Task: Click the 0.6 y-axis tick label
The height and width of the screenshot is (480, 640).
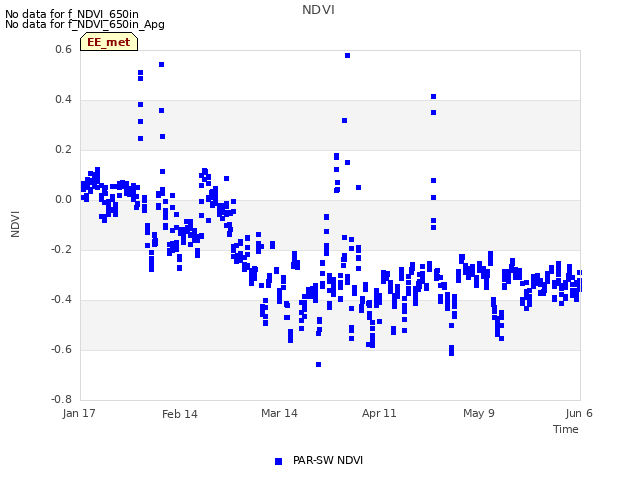Action: click(x=63, y=49)
